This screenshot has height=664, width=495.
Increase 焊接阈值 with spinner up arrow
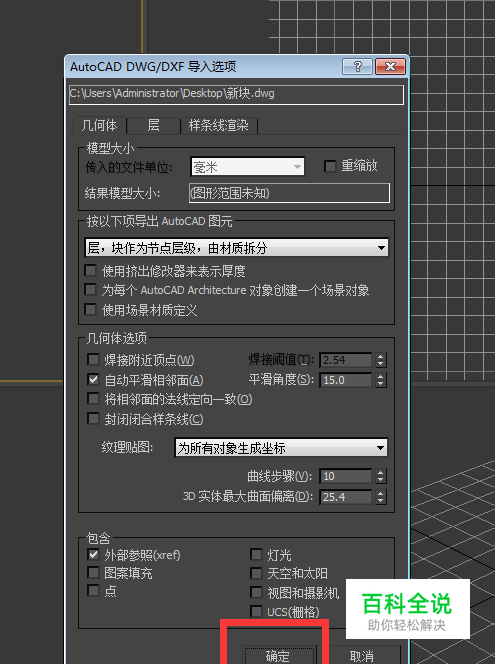tap(381, 357)
